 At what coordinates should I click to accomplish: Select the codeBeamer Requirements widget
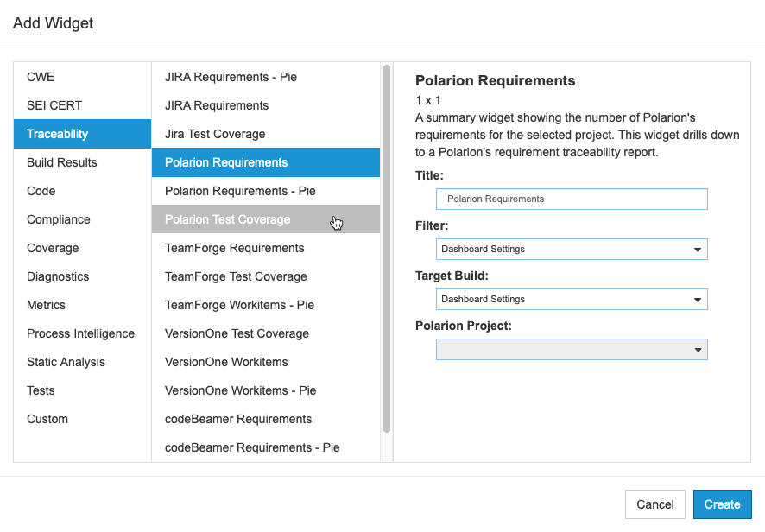[266, 419]
